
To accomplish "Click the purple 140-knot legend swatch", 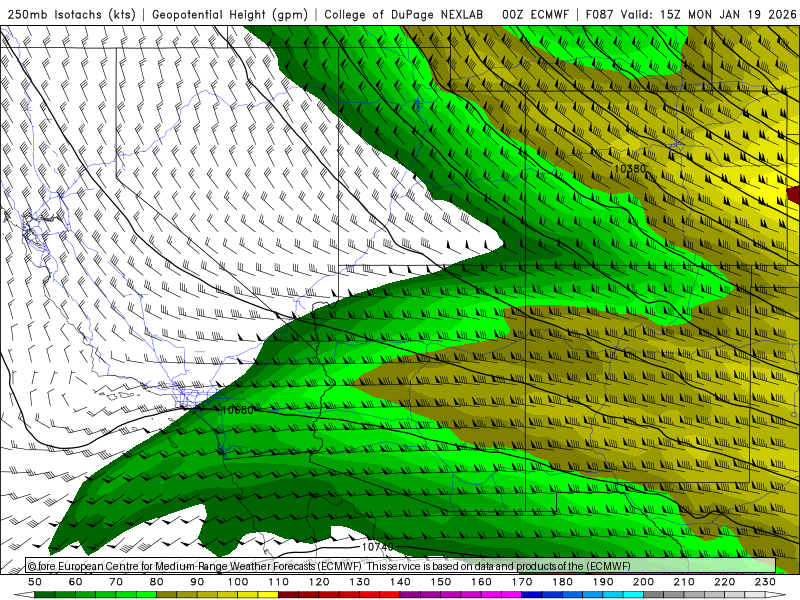I will pos(411,595).
